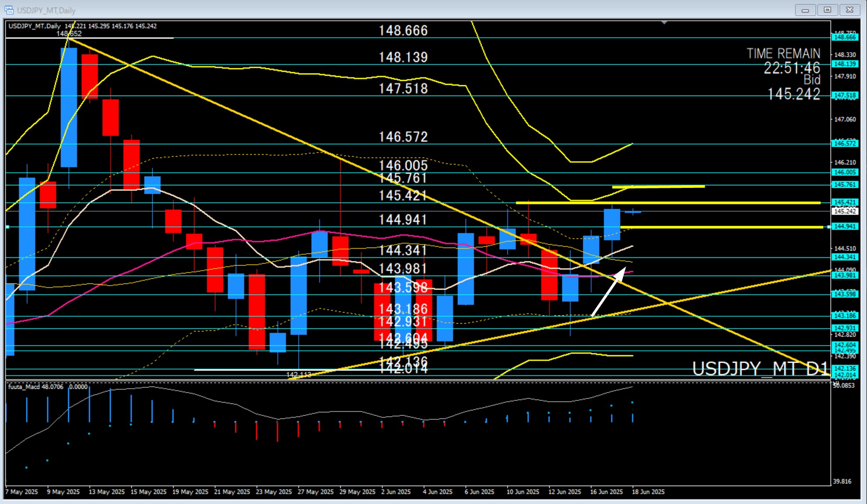Click the 13 May 2025 date label
This screenshot has width=867, height=504.
click(107, 492)
